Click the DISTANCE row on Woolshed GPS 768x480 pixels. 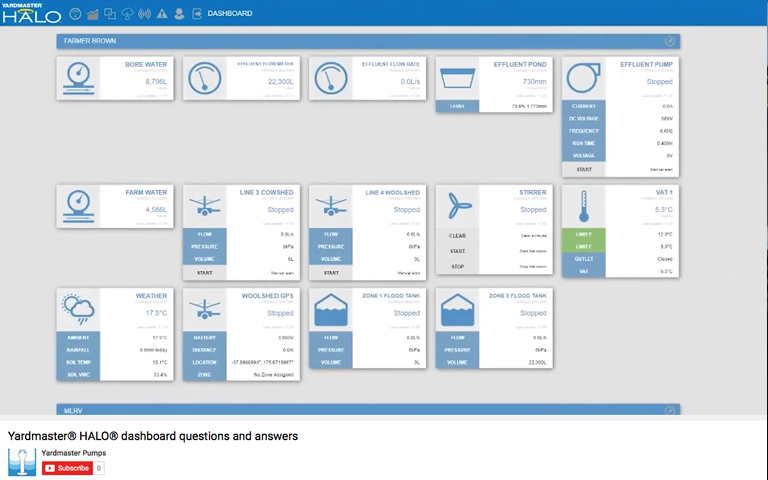coord(241,350)
